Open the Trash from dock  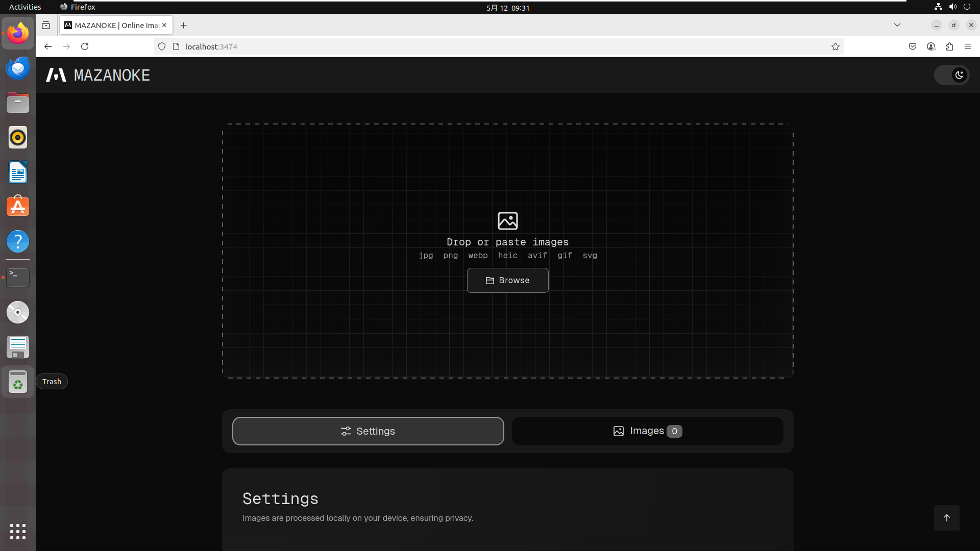18,382
